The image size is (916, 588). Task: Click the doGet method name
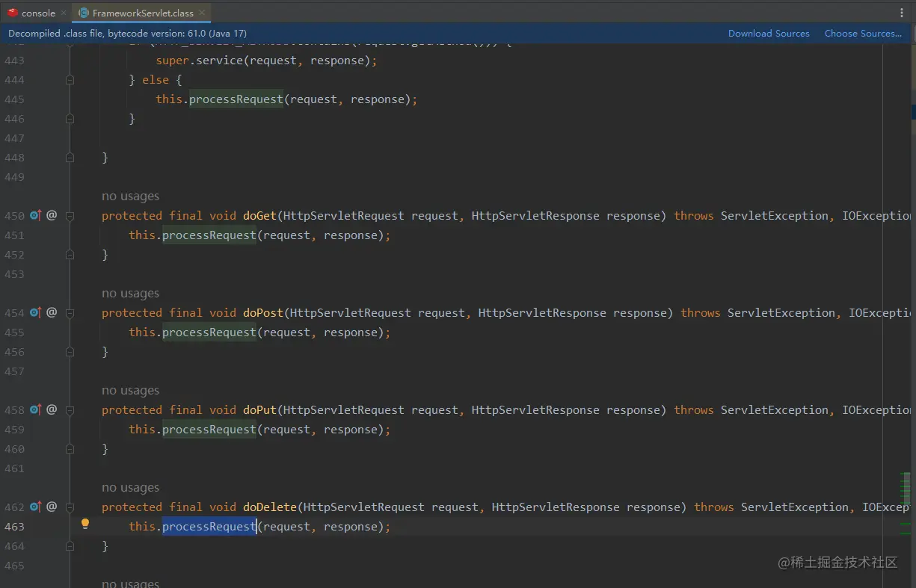[259, 216]
